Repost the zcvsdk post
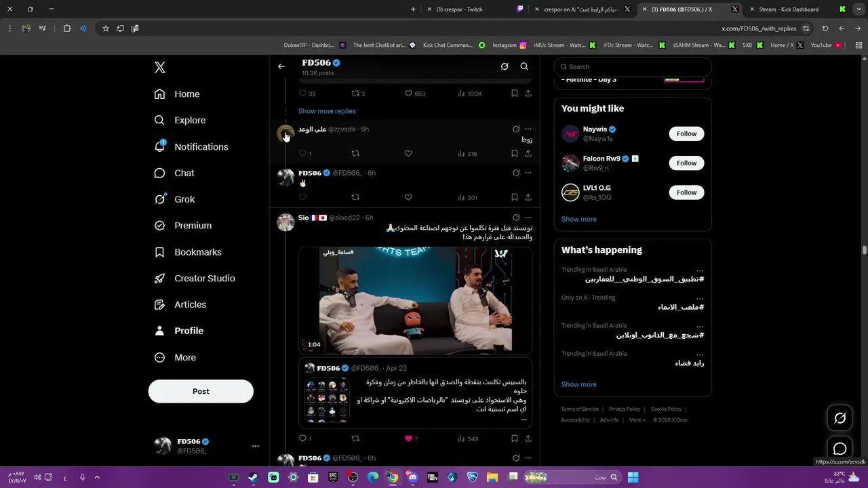 pos(355,153)
